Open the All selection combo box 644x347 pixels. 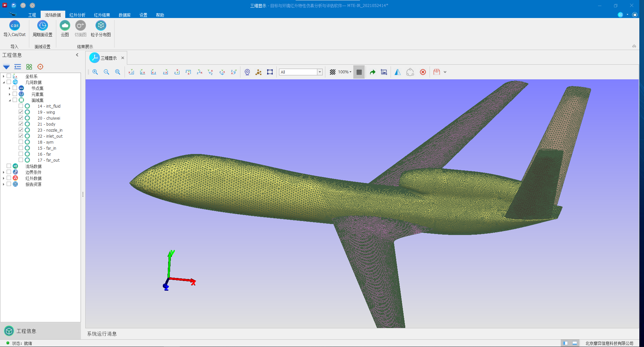pyautogui.click(x=320, y=72)
